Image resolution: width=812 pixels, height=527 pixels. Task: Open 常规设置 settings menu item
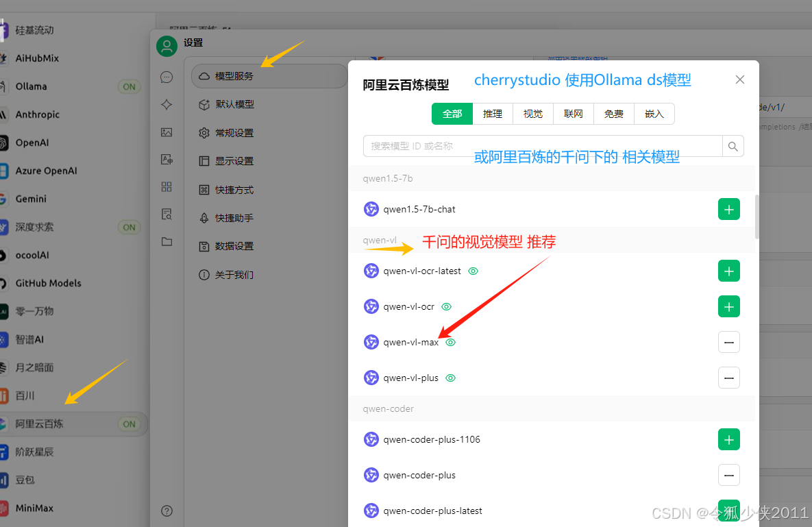click(269, 133)
